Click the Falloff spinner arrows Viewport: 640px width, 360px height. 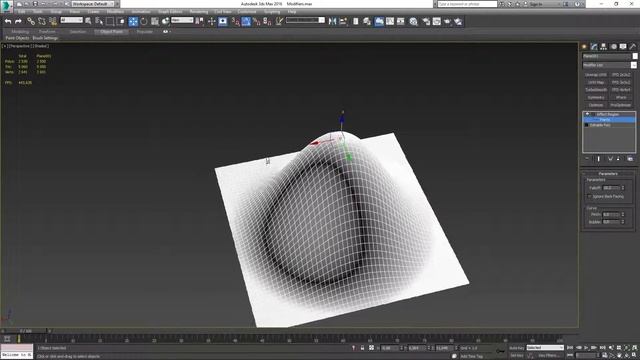pos(623,188)
